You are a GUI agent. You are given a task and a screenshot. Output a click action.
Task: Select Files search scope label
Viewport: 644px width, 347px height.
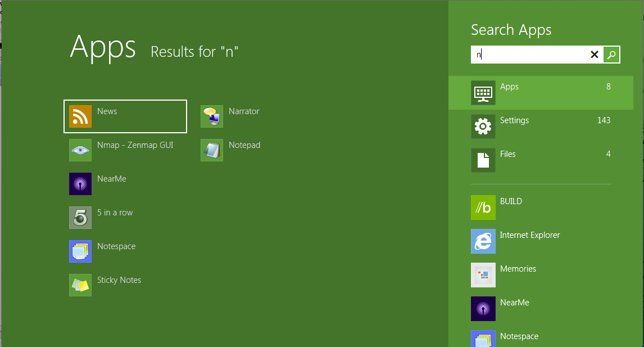pyautogui.click(x=507, y=154)
